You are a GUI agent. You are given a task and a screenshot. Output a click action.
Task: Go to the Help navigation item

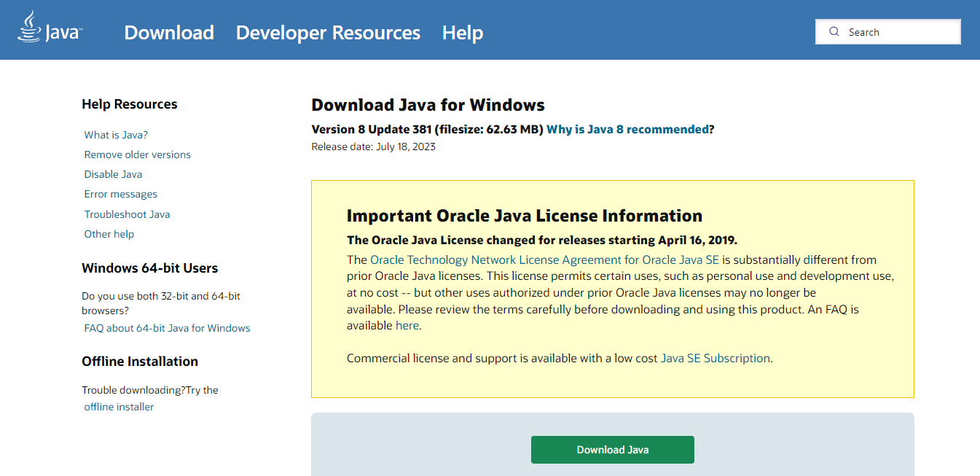(463, 33)
